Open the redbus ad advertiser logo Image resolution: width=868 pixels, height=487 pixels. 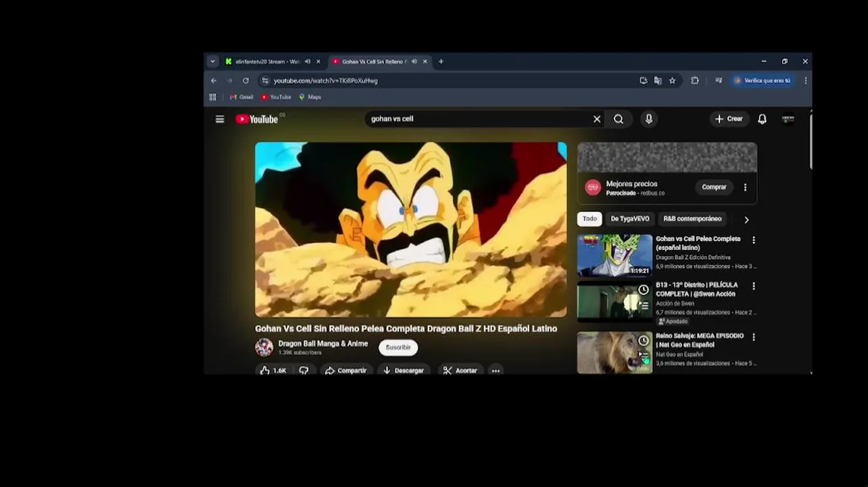(593, 188)
